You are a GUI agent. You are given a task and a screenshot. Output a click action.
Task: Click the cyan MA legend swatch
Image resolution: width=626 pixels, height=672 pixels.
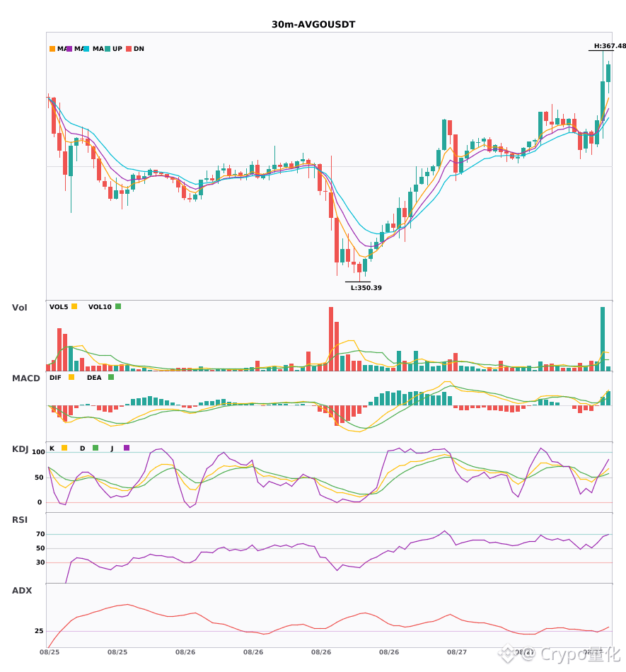[x=86, y=49]
